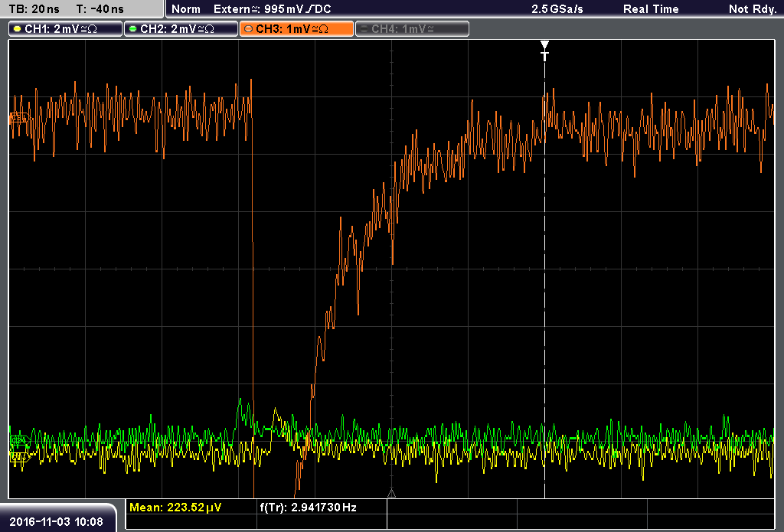The width and height of the screenshot is (784, 532).
Task: Click the Real Time acquisition mode label
Action: (x=651, y=9)
